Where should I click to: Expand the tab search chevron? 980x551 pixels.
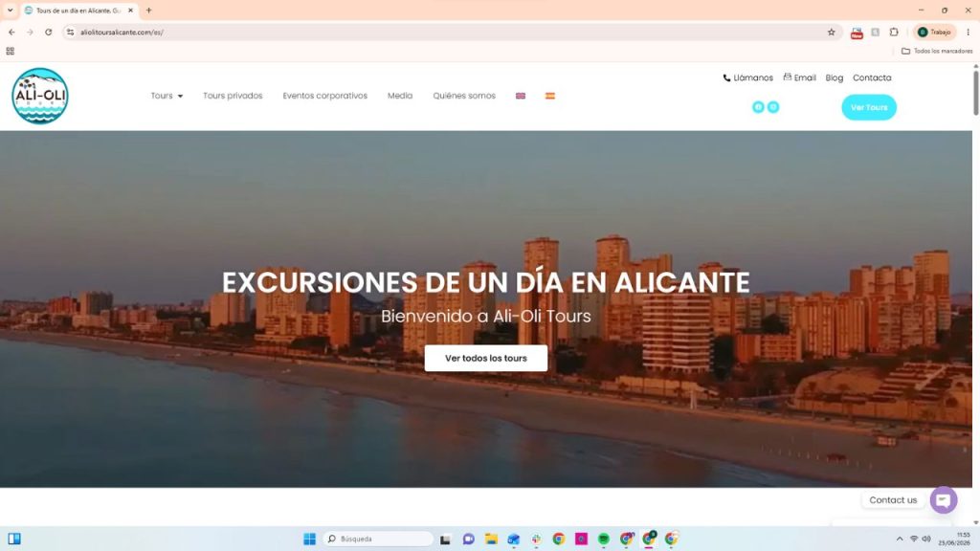coord(10,11)
